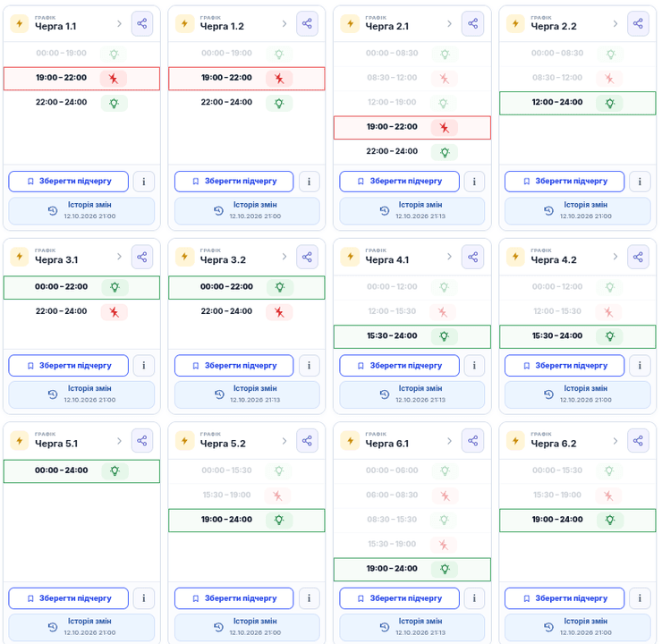Image resolution: width=662 pixels, height=644 pixels.
Task: Expand Черга 1.1 details chevron
Action: click(120, 23)
